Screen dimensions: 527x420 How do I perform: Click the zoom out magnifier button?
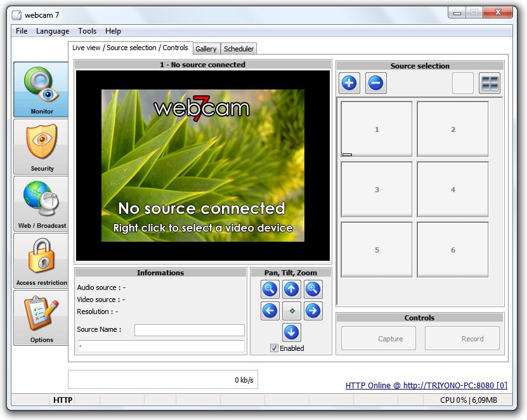point(270,289)
